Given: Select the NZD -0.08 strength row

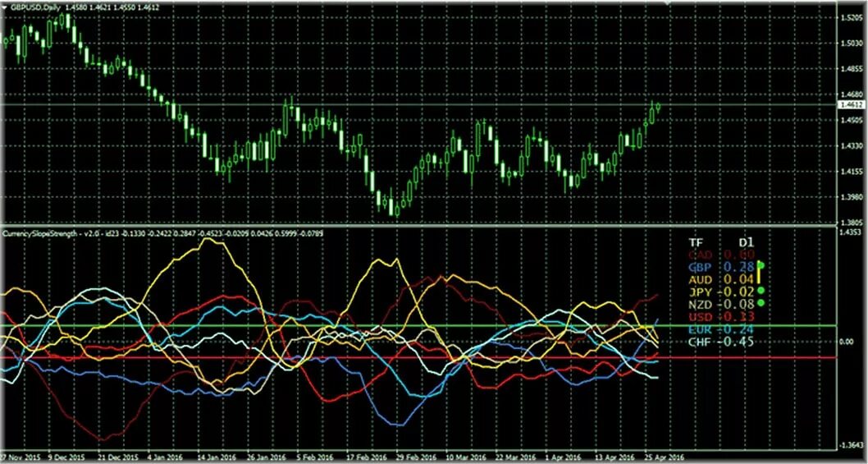Looking at the screenshot, I should pyautogui.click(x=721, y=304).
